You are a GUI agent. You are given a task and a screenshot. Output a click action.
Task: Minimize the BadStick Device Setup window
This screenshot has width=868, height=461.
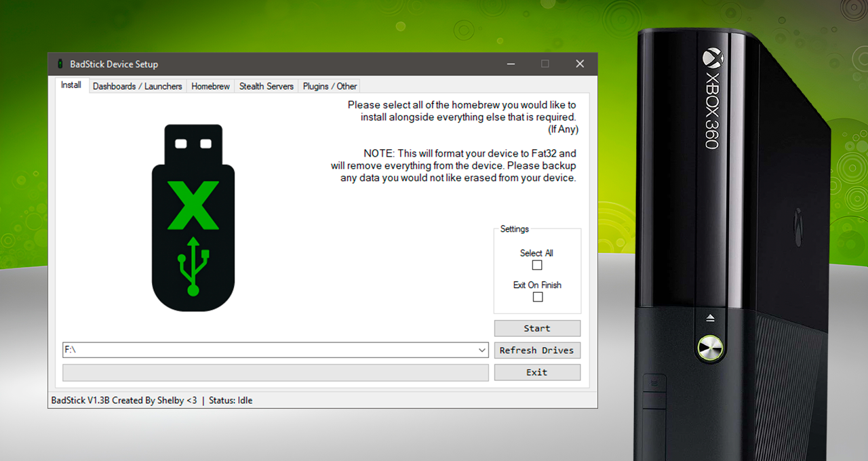pos(511,64)
